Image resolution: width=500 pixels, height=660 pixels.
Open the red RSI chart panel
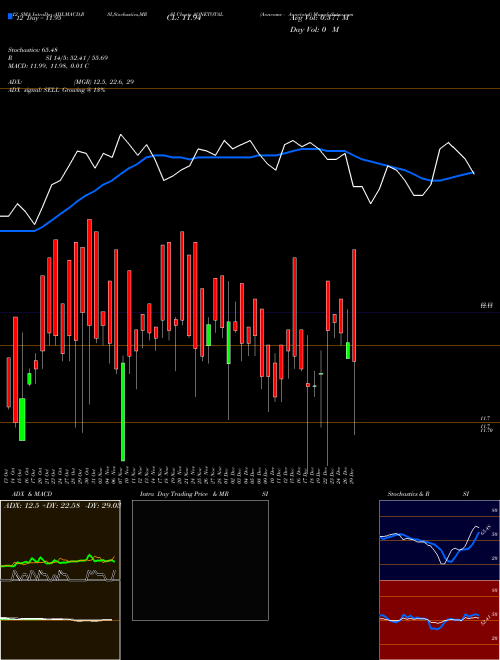coord(439,620)
